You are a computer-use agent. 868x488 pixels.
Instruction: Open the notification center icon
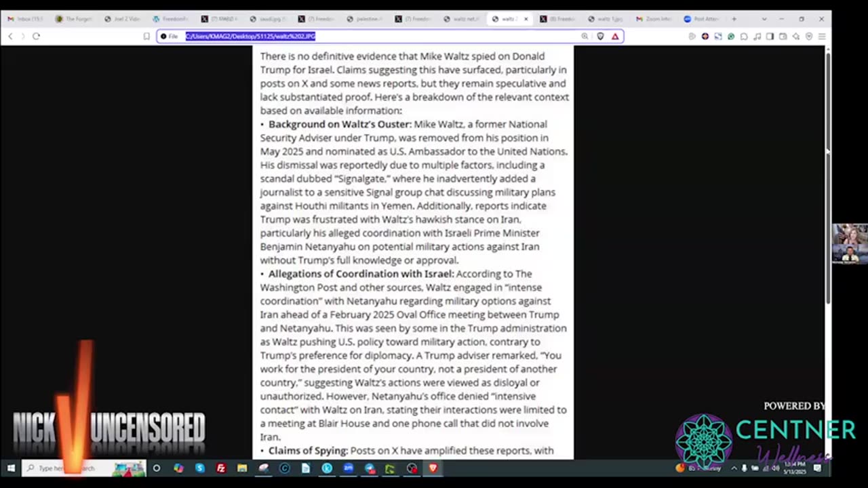click(818, 468)
